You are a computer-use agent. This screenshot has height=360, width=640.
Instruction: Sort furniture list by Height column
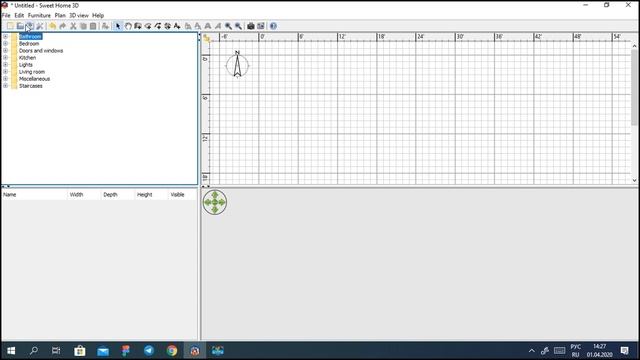click(152, 195)
